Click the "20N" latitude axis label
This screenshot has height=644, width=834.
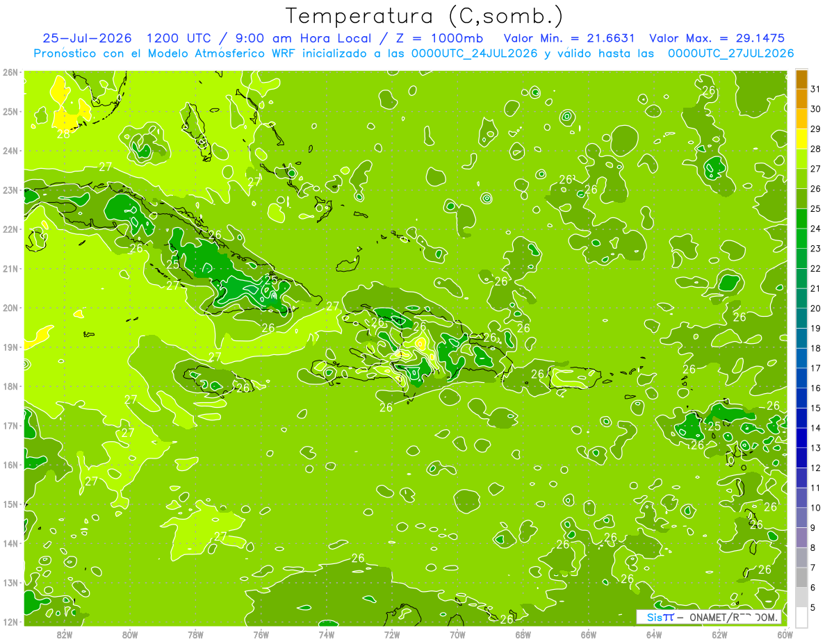coord(10,308)
